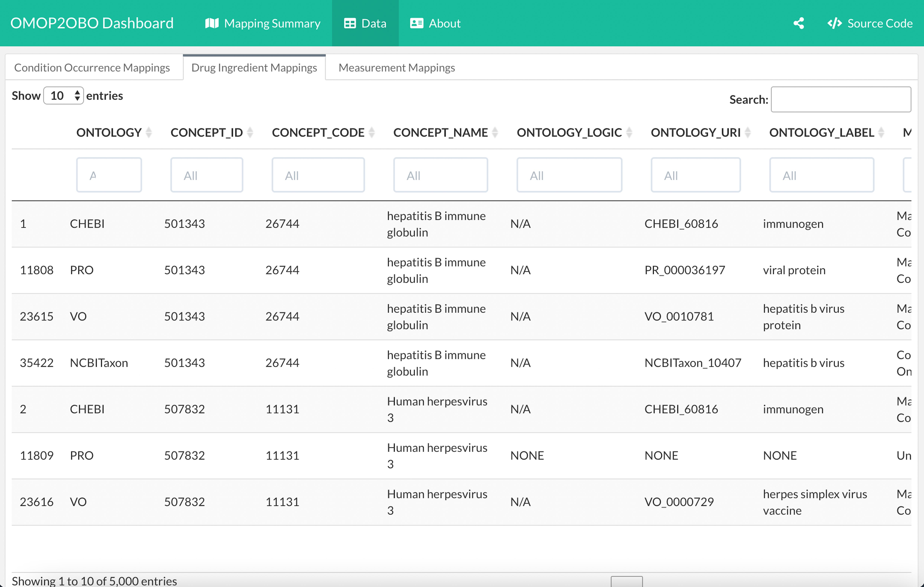This screenshot has height=587, width=924.
Task: Click the VO_0000729 cell
Action: [x=679, y=502]
